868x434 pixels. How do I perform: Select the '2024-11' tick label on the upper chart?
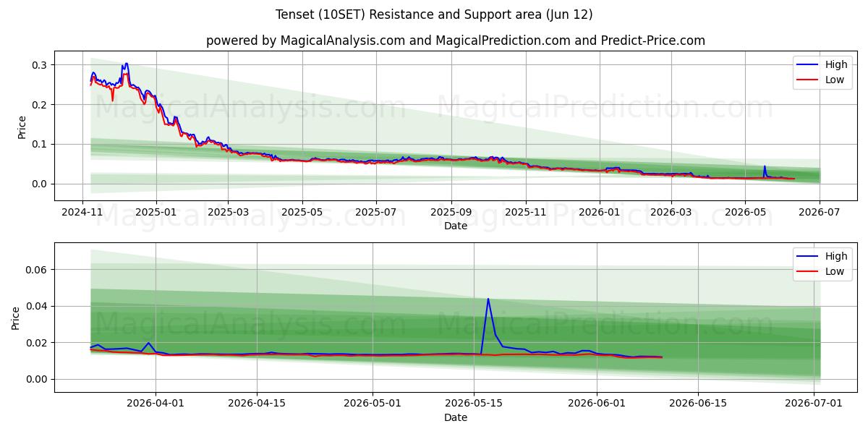tap(82, 212)
